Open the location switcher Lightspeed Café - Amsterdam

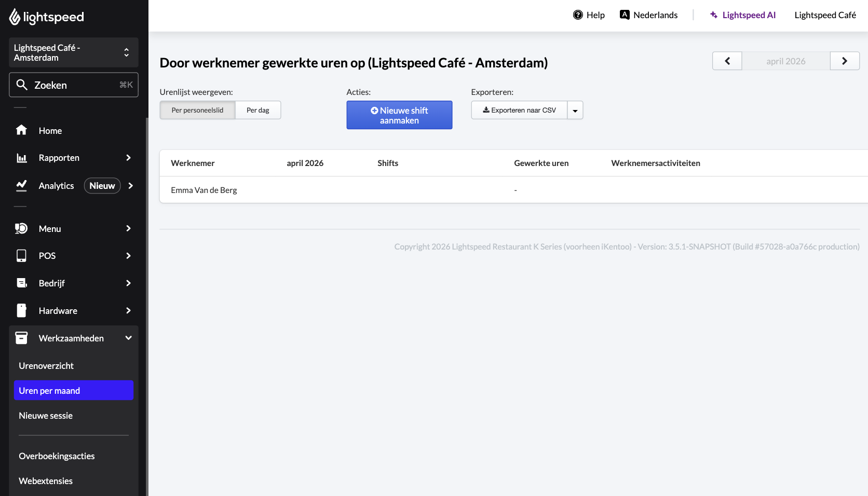[74, 52]
